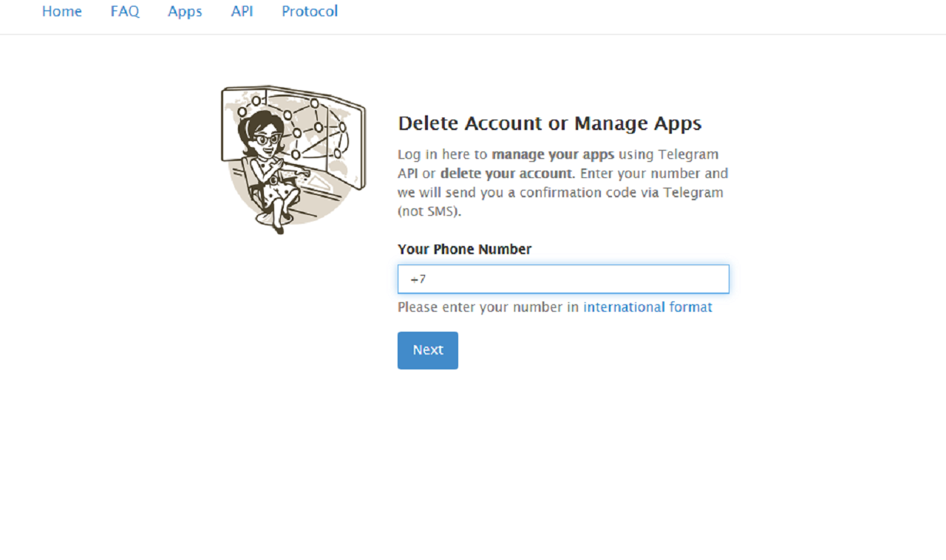Open the Home navigation link

tap(62, 11)
